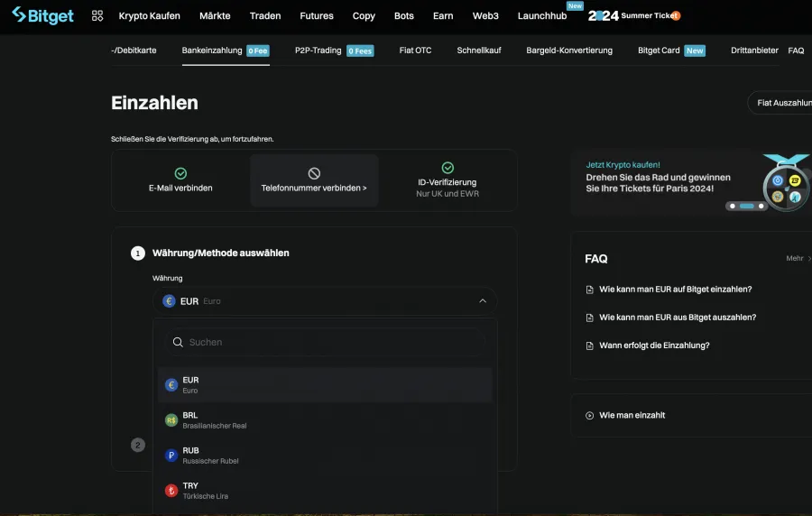Click play icon beside Wie man einzahlt

pyautogui.click(x=589, y=415)
